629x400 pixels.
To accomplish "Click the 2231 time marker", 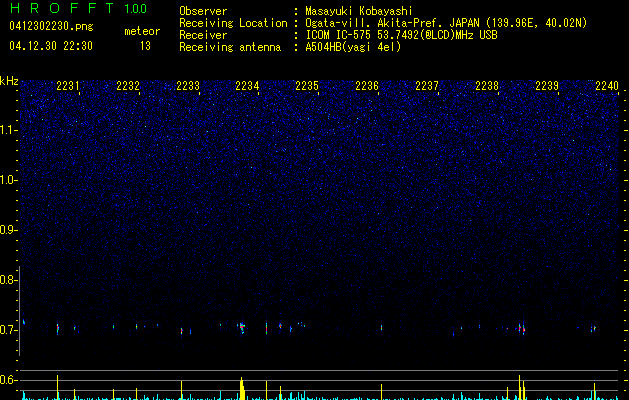I will [68, 86].
